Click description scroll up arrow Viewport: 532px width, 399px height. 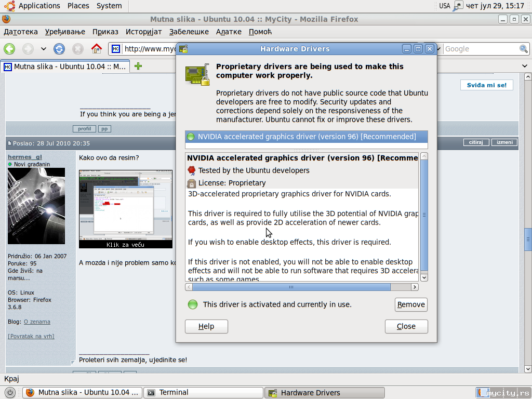424,156
